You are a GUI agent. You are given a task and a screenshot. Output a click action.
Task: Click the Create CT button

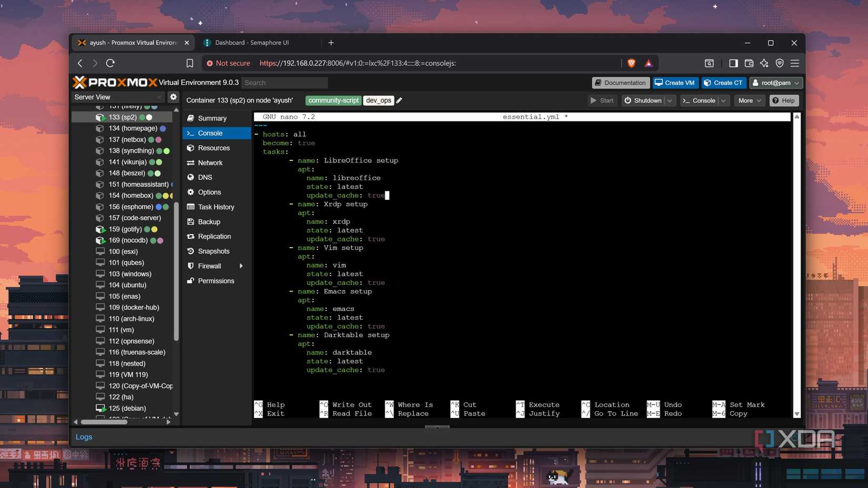click(x=723, y=83)
